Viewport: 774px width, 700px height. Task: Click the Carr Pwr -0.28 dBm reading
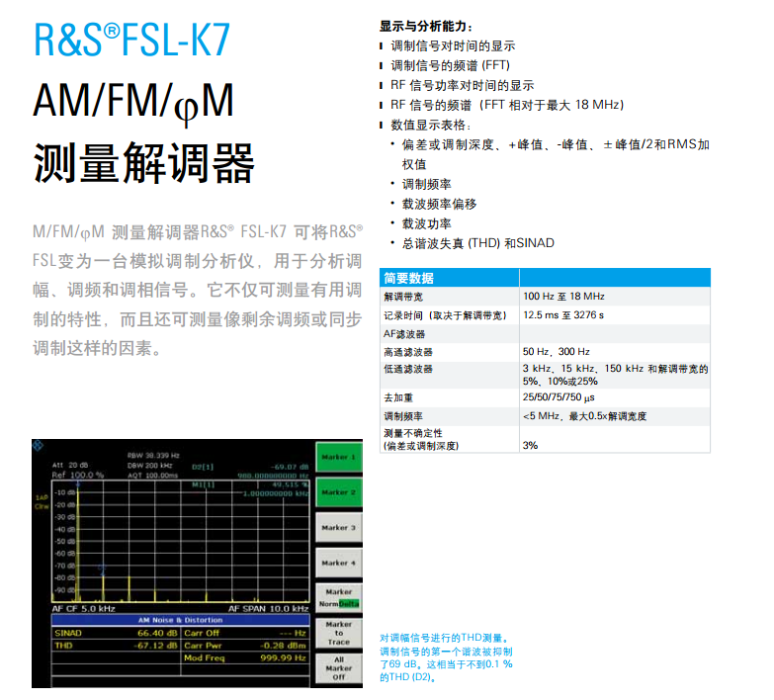pyautogui.click(x=245, y=646)
